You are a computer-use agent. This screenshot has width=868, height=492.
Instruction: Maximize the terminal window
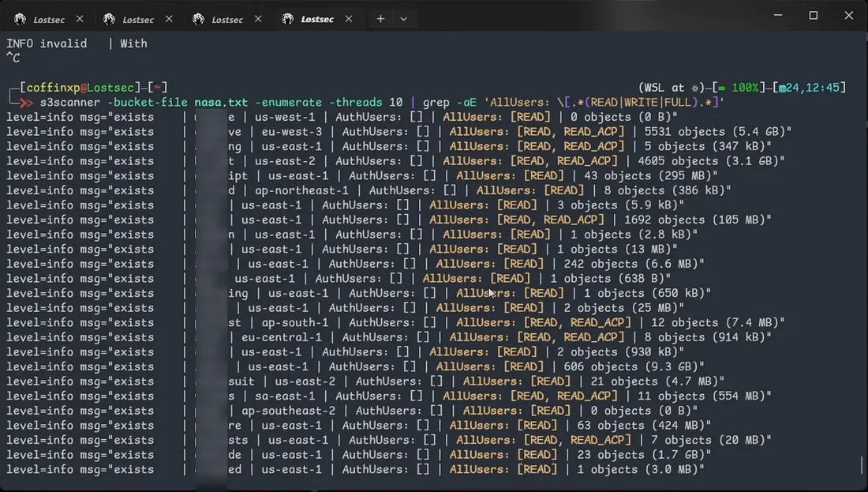pyautogui.click(x=814, y=16)
